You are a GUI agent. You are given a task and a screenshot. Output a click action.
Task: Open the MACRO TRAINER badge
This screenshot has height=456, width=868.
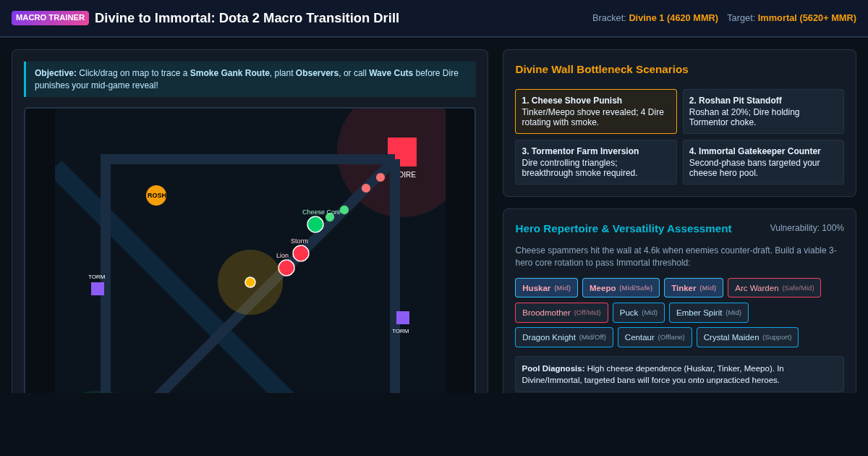[x=50, y=18]
